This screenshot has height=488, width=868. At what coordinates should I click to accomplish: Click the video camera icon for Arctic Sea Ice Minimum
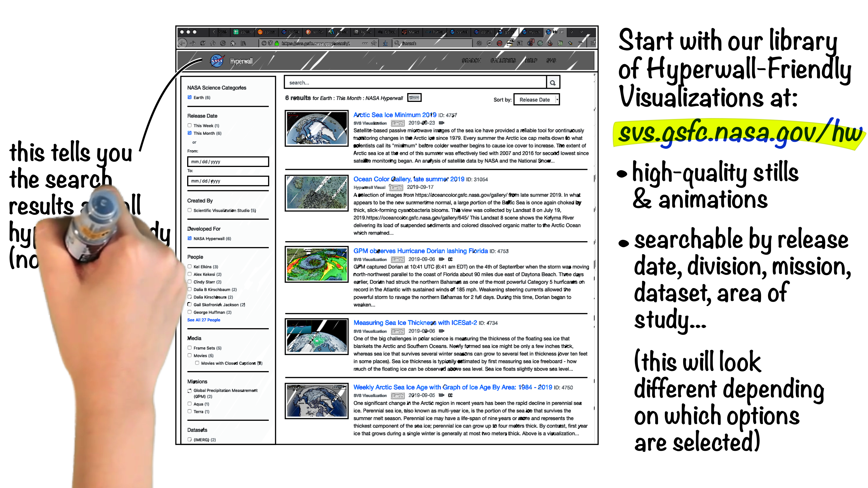(442, 123)
